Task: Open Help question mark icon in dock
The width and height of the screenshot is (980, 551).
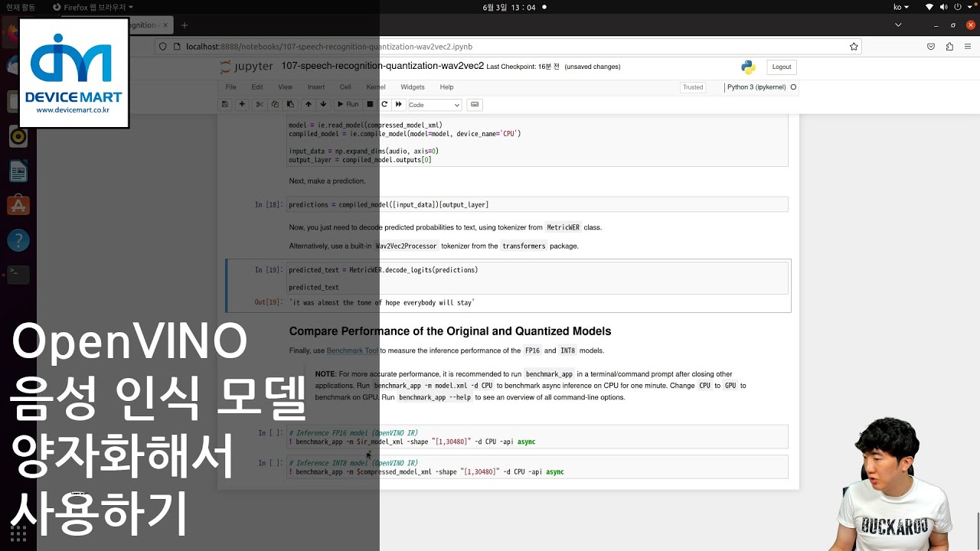Action: pyautogui.click(x=18, y=240)
